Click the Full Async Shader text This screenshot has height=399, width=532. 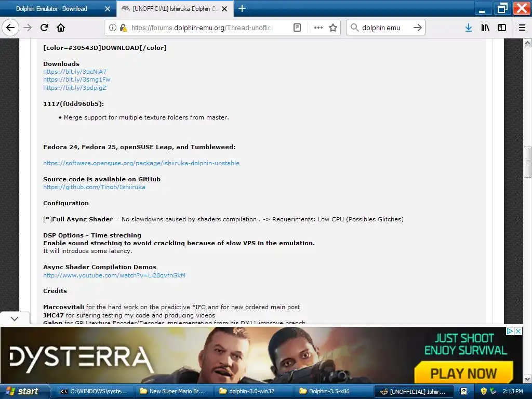(x=83, y=219)
